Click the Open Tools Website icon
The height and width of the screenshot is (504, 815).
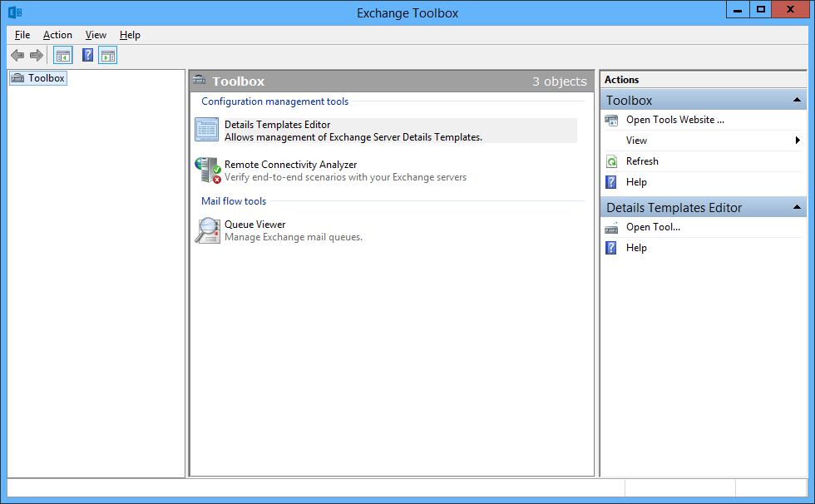click(x=612, y=120)
